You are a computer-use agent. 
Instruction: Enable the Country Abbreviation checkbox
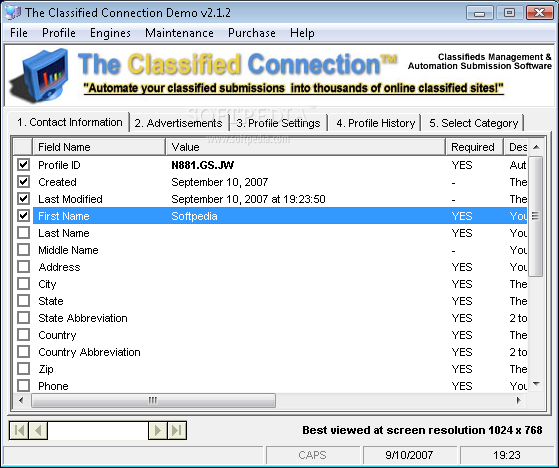coord(24,351)
